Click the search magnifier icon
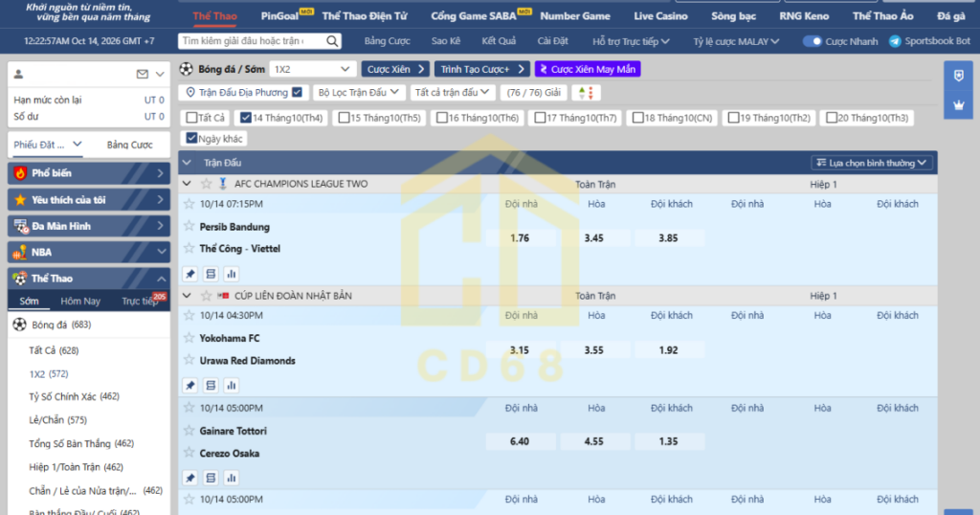Viewport: 980px width, 515px height. (332, 41)
